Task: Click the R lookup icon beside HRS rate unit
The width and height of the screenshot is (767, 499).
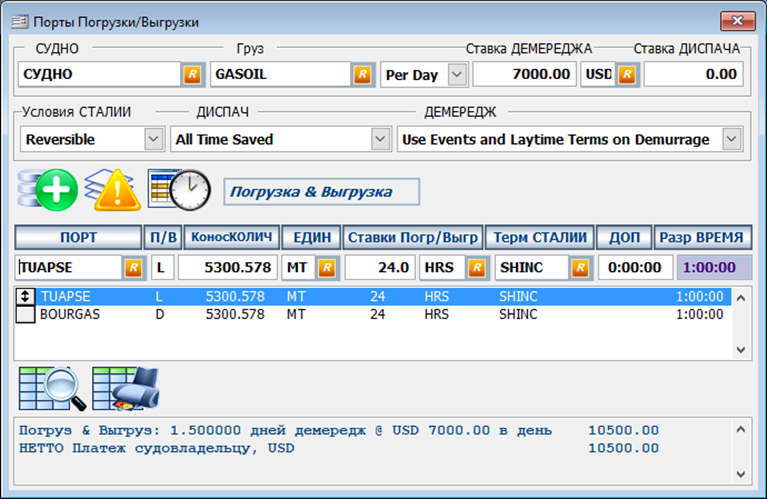Action: point(476,268)
